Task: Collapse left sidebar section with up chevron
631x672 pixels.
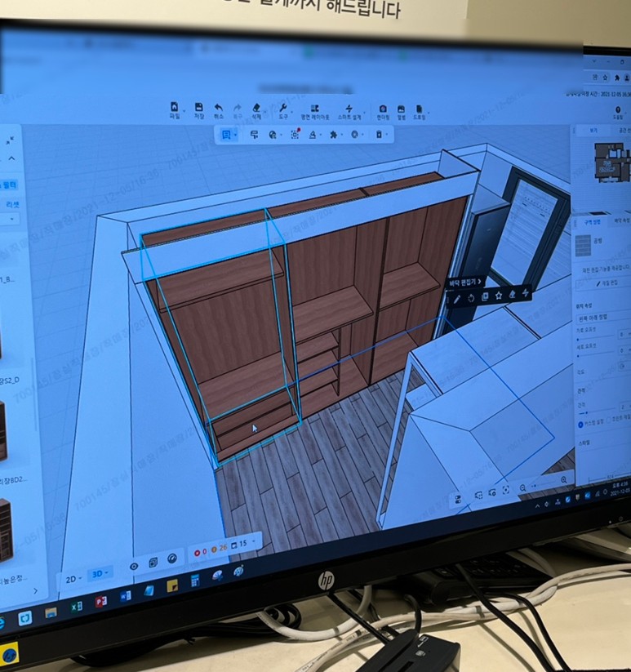Action: 11,158
